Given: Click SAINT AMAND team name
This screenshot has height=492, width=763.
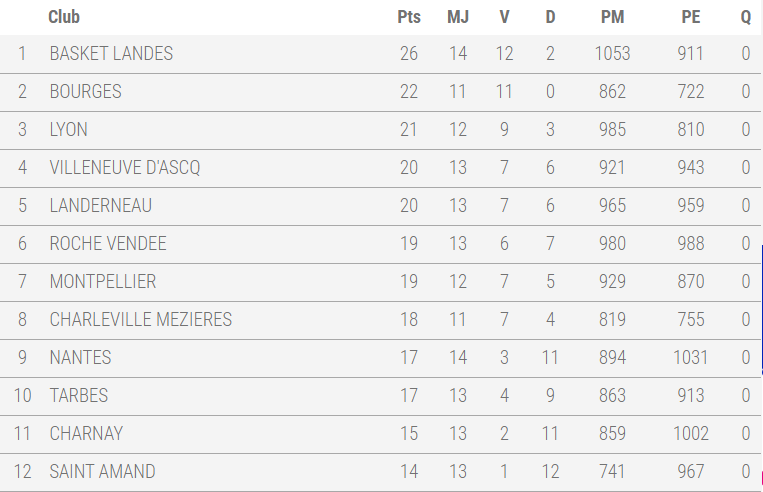Looking at the screenshot, I should click(x=102, y=472).
